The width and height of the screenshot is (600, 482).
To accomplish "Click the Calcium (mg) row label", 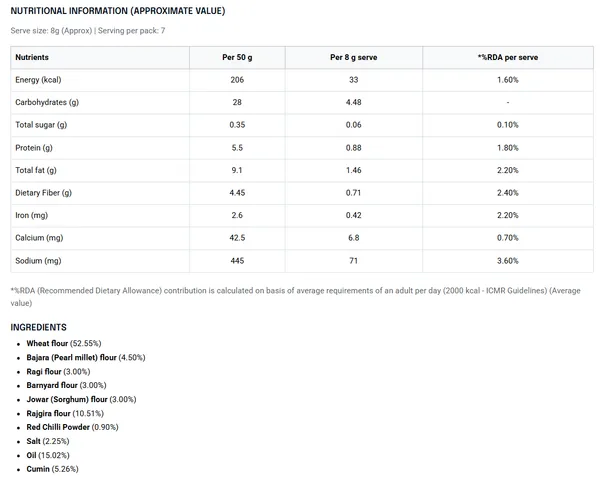I will 39,238.
